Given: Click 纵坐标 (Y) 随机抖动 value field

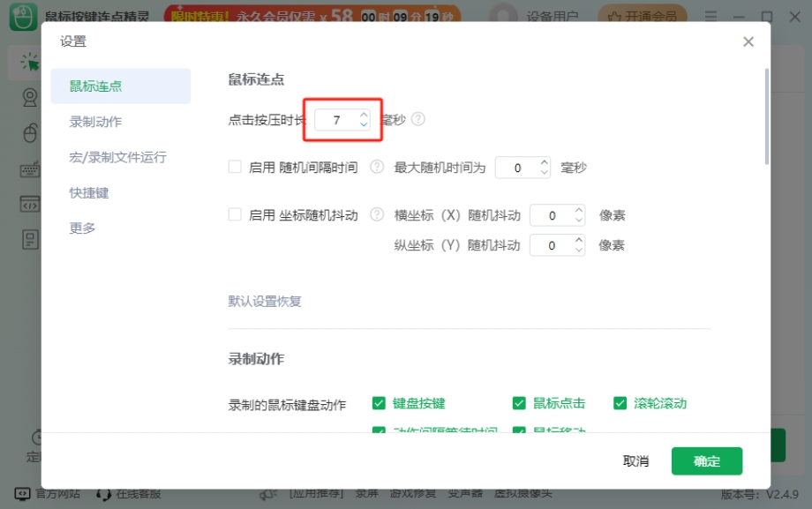Looking at the screenshot, I should 552,245.
